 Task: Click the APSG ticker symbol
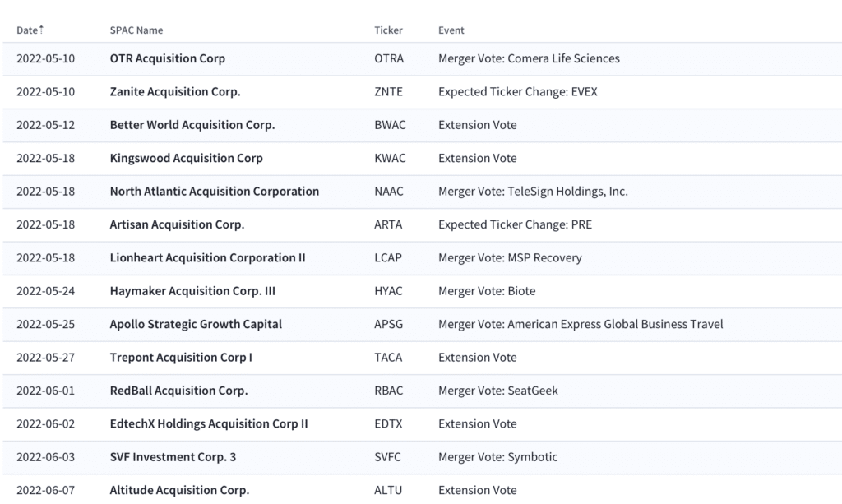[x=389, y=324]
